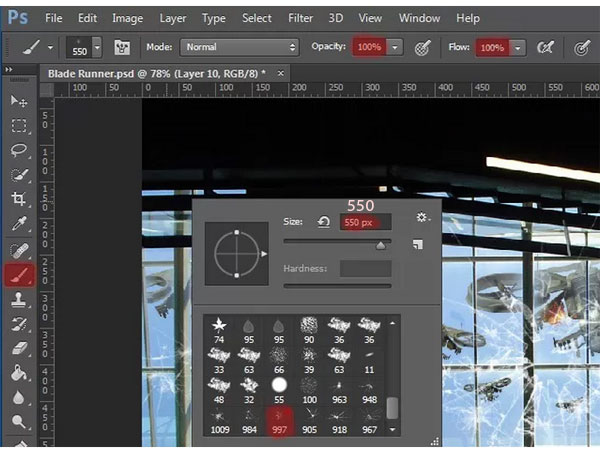
Task: Open the View menu
Action: [370, 18]
